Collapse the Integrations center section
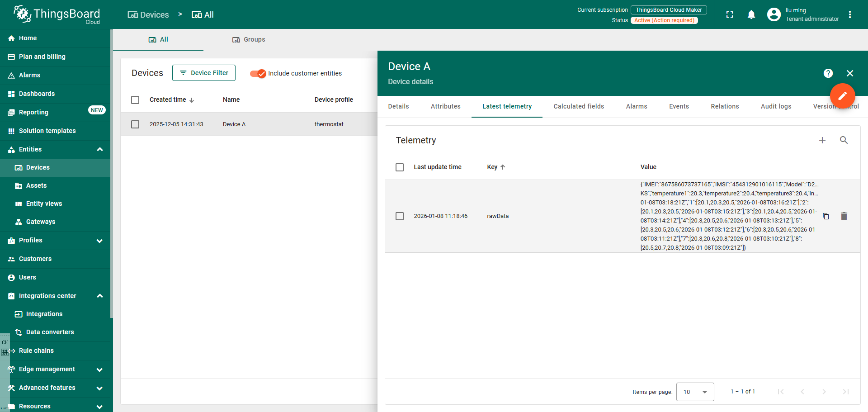 (x=100, y=296)
